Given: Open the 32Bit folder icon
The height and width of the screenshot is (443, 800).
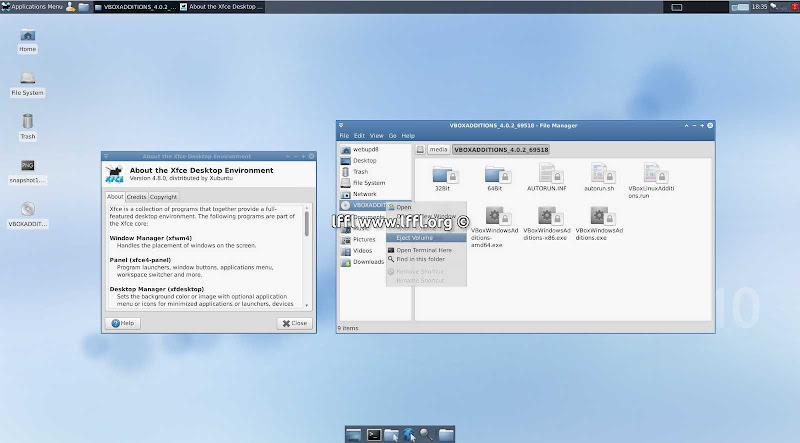Looking at the screenshot, I should [443, 172].
